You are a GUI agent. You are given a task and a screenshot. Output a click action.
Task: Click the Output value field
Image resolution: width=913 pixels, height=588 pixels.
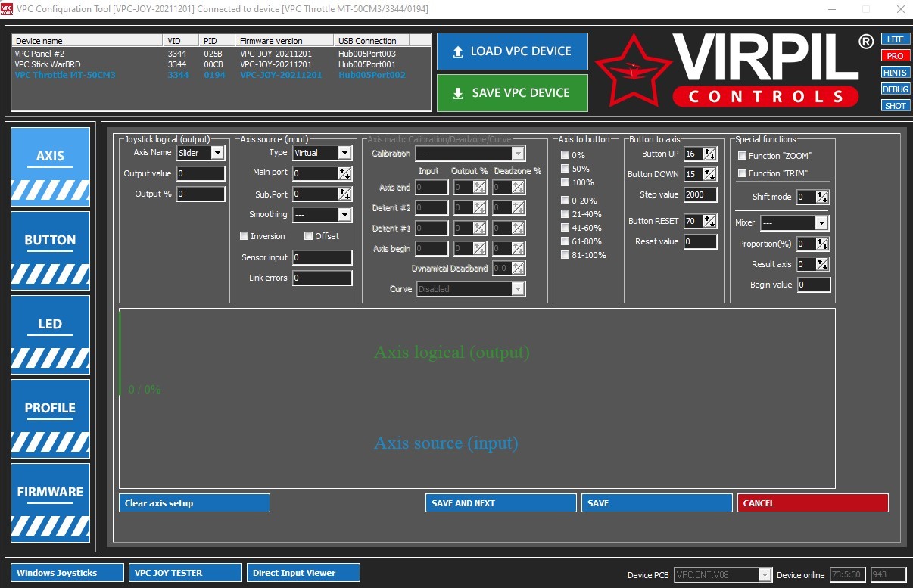pos(201,173)
